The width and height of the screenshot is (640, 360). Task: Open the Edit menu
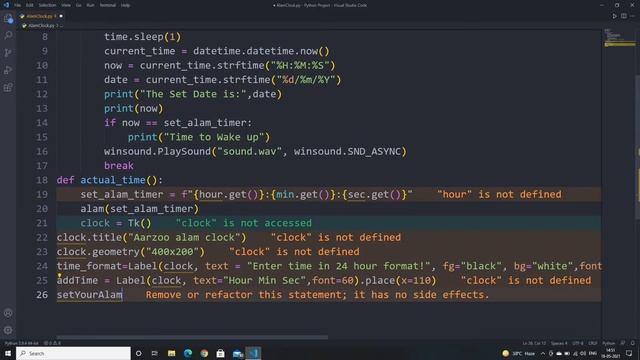point(30,5)
